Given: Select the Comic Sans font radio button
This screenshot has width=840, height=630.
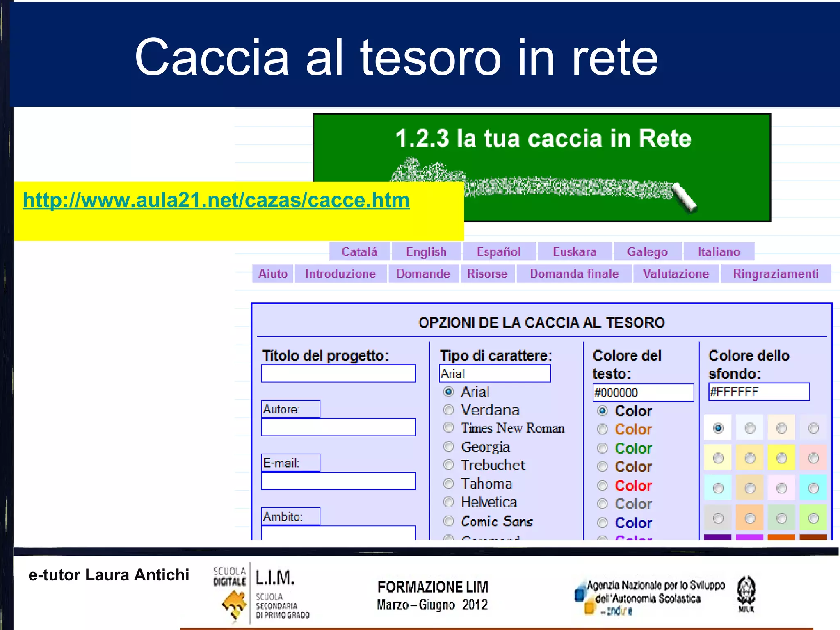Looking at the screenshot, I should click(x=449, y=521).
